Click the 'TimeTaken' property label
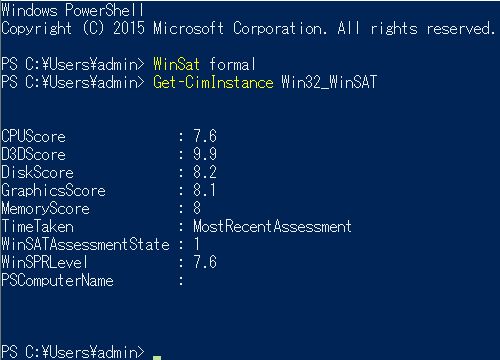The height and width of the screenshot is (360, 500). point(37,226)
